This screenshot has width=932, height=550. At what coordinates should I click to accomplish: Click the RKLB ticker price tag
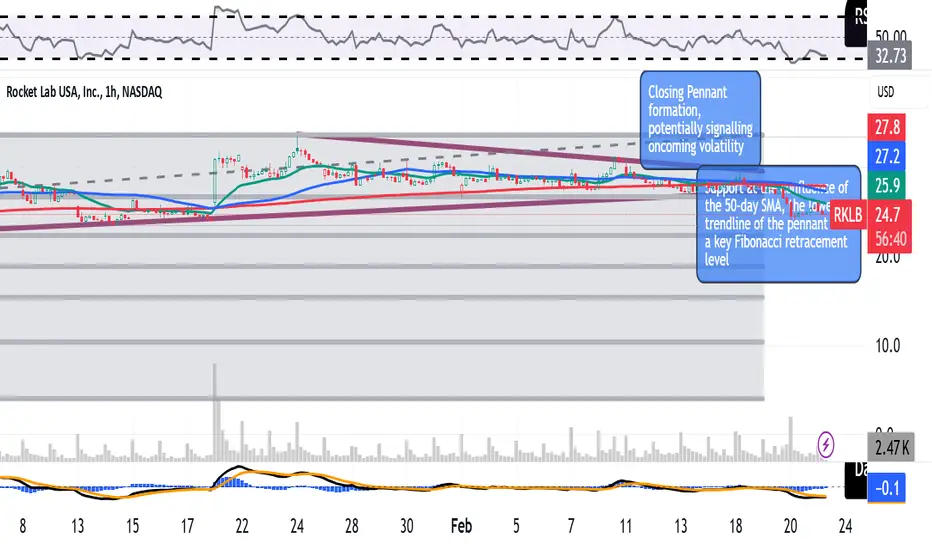[848, 215]
